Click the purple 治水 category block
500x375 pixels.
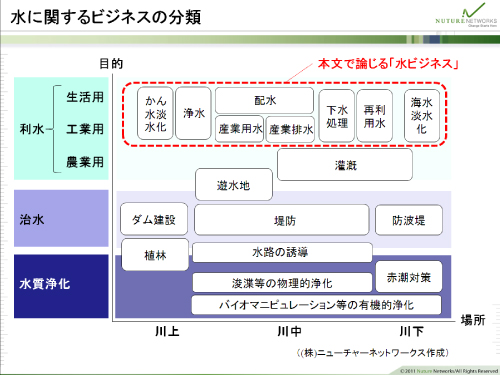point(61,218)
